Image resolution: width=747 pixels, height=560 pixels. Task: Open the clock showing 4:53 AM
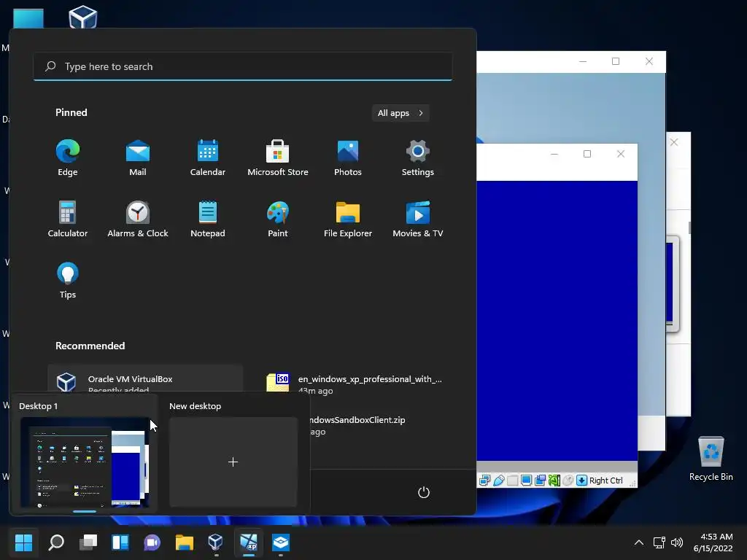click(713, 542)
